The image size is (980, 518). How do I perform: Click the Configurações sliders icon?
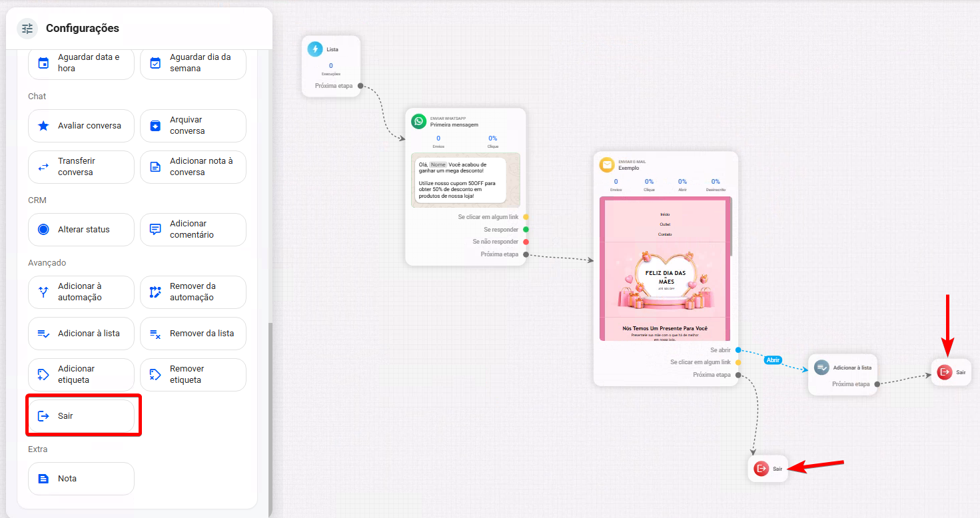[27, 29]
